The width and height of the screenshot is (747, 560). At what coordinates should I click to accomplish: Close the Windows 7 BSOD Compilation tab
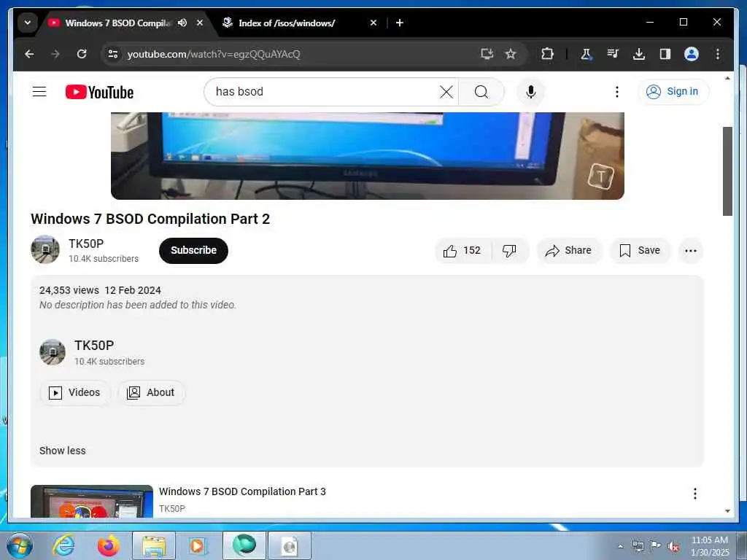(x=200, y=23)
